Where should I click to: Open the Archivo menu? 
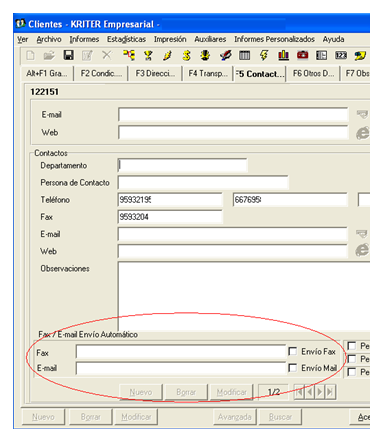[x=49, y=39]
